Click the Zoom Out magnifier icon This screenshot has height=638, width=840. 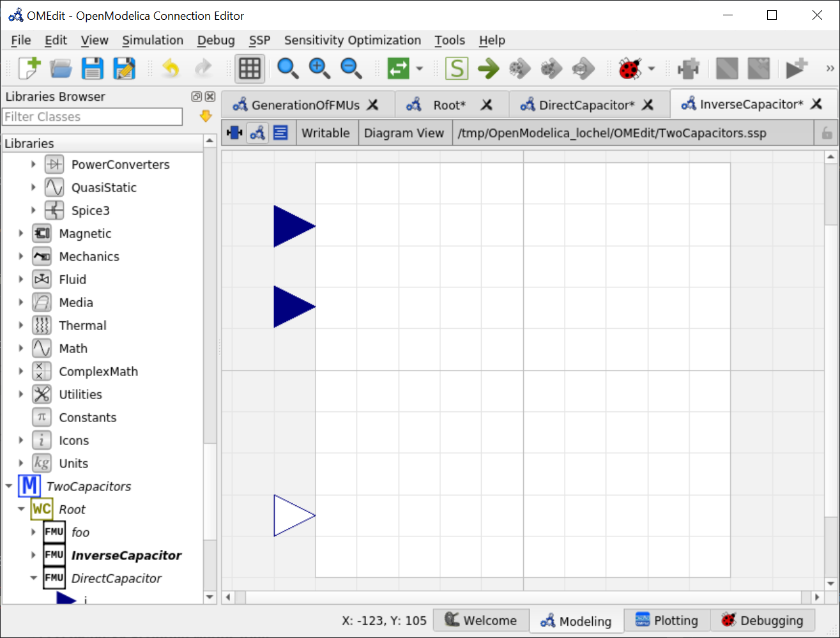(351, 68)
